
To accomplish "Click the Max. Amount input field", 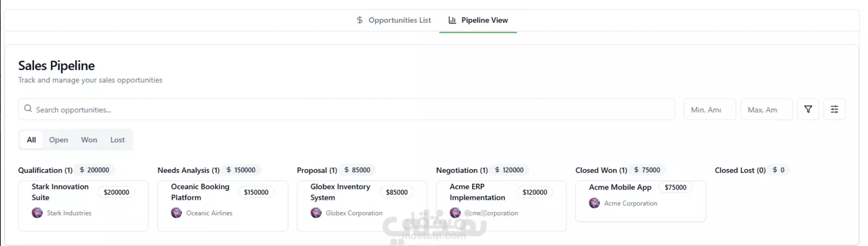I will point(766,109).
